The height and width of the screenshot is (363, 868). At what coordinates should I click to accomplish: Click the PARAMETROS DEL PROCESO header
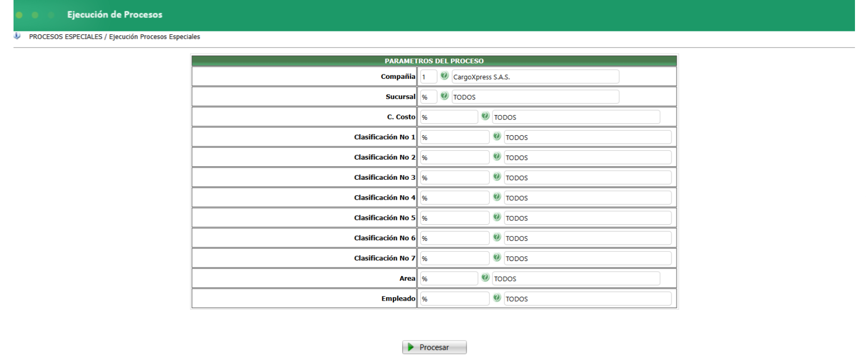pos(434,61)
